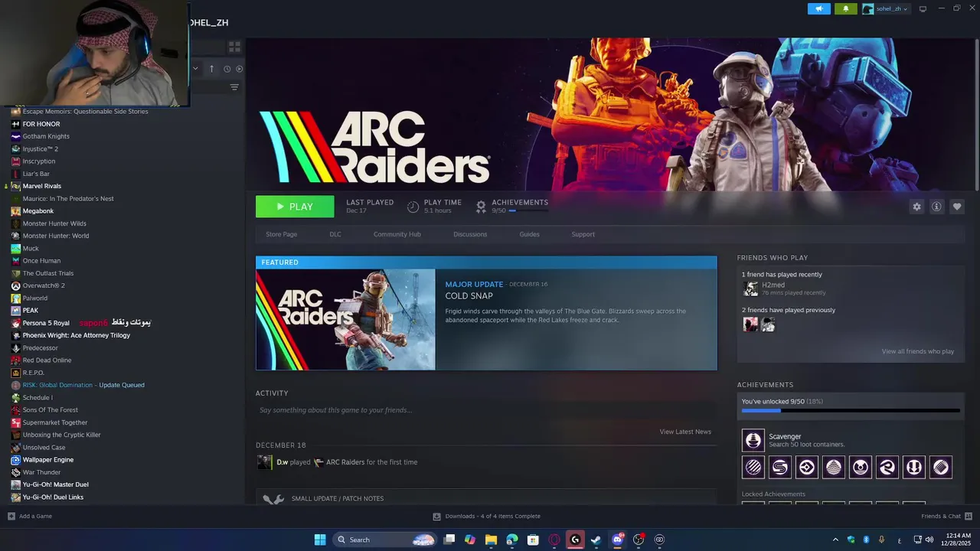Screen dimensions: 980x551
Task: Open Friends & Chat panel
Action: (946, 516)
